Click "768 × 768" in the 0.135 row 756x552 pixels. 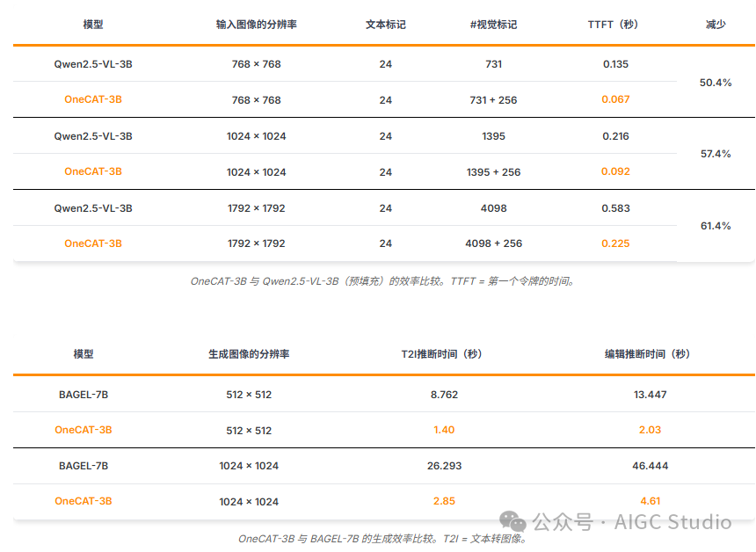click(x=256, y=64)
